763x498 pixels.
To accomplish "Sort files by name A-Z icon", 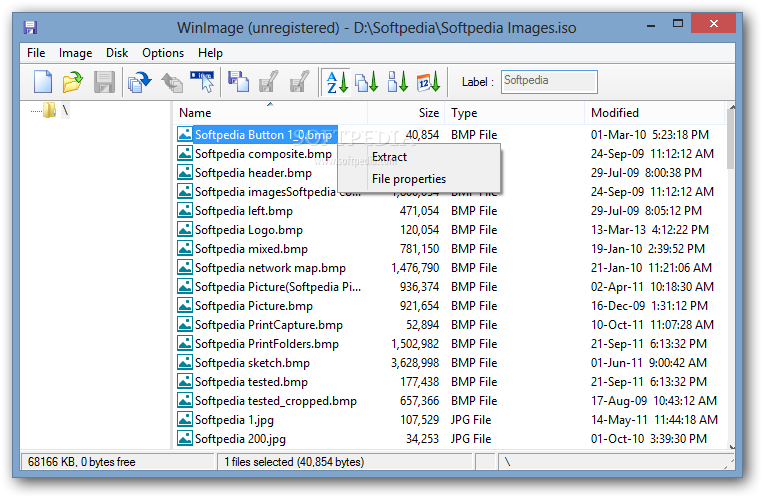I will click(x=337, y=81).
